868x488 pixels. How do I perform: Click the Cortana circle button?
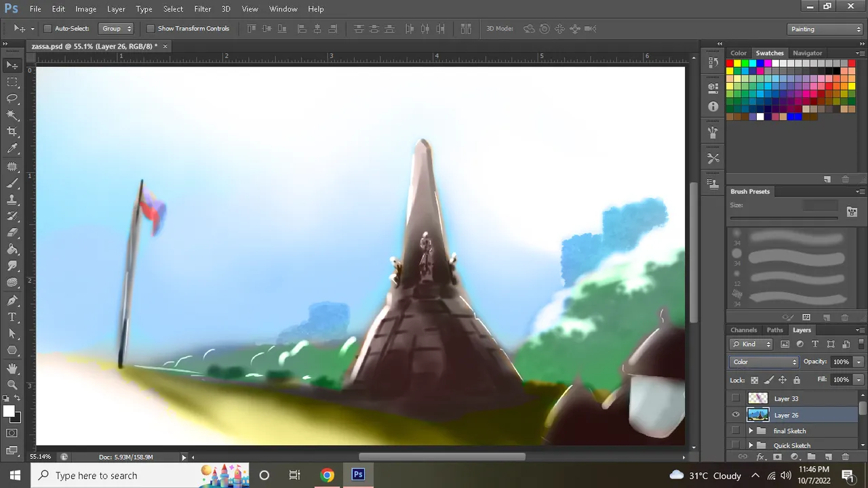point(264,475)
